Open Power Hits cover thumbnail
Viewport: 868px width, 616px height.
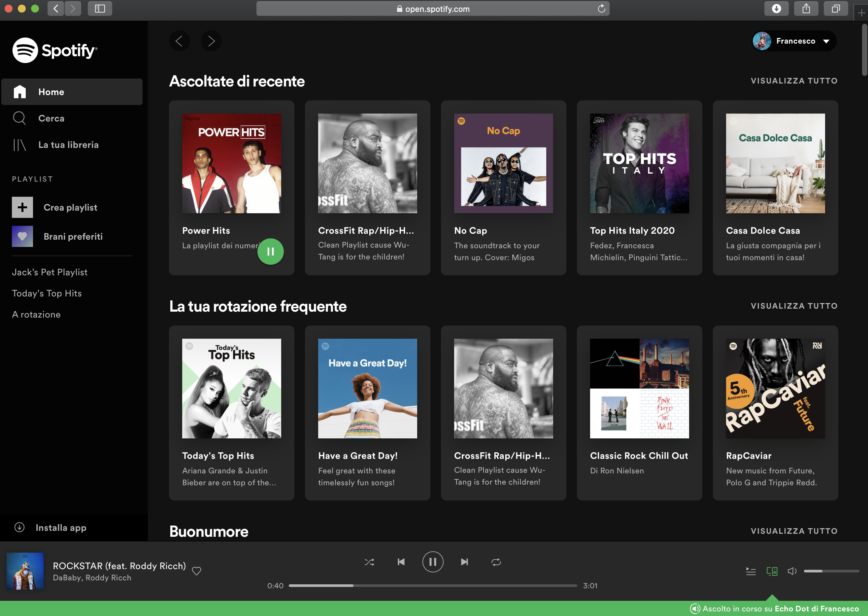coord(232,163)
